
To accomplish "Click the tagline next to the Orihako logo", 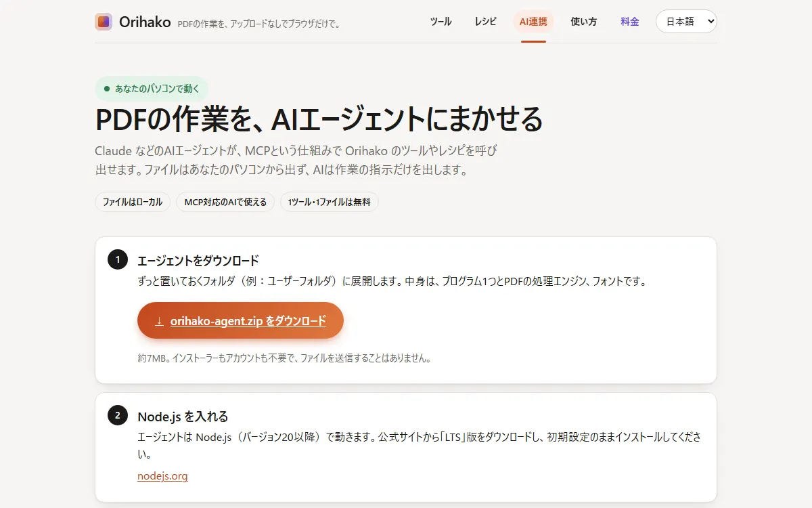I will (x=259, y=24).
